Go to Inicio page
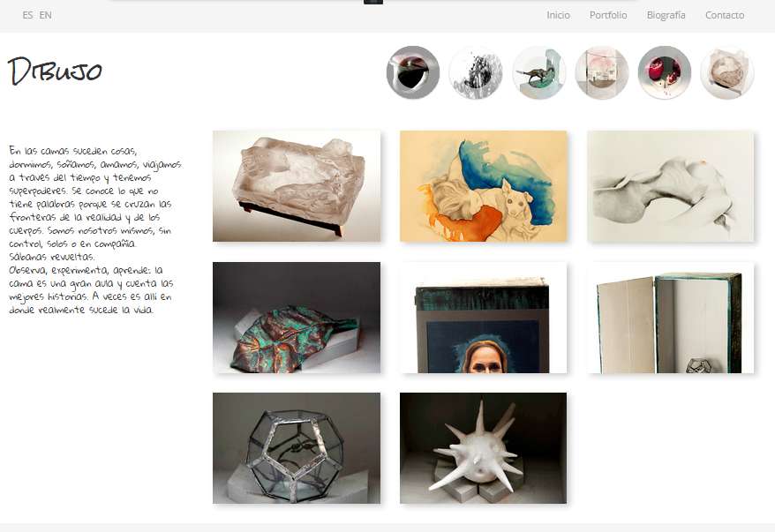This screenshot has width=775, height=532. (558, 15)
